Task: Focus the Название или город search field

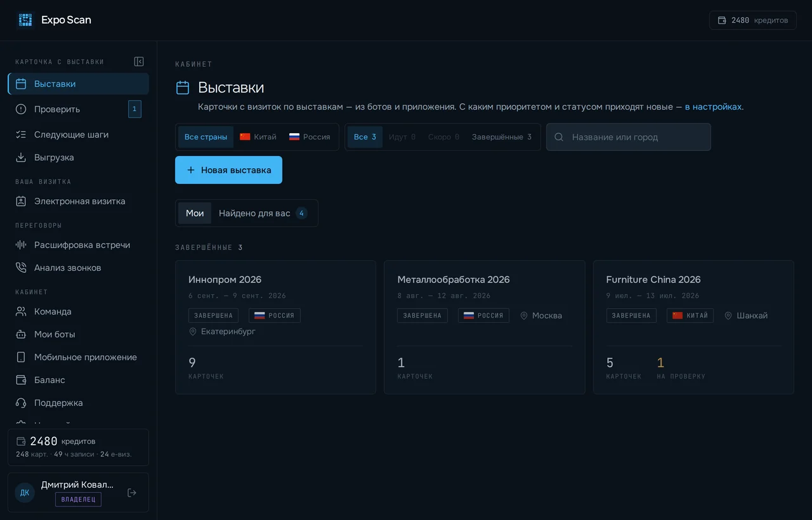Action: pos(629,137)
